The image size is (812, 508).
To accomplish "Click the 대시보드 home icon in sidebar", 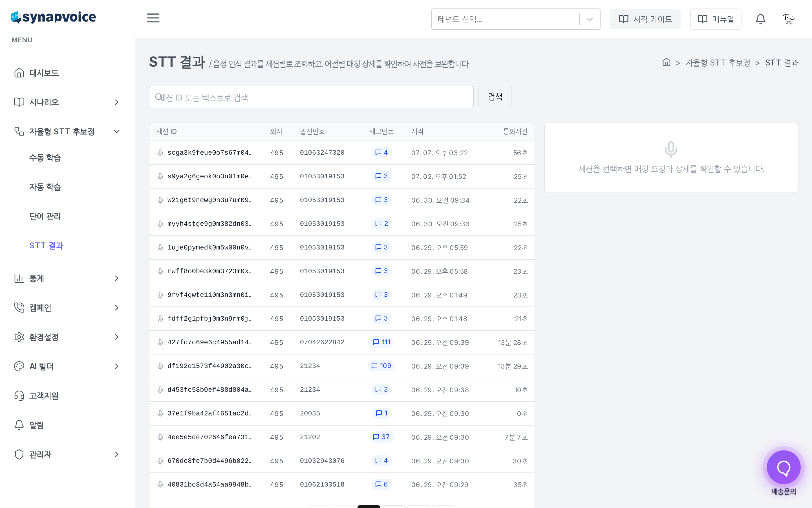I will (x=19, y=73).
